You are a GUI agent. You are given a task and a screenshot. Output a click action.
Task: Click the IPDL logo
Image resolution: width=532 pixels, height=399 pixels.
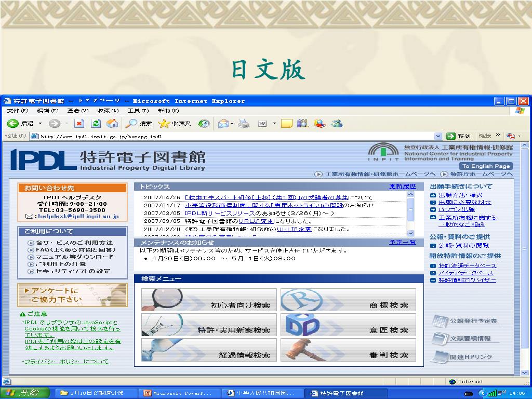point(44,159)
